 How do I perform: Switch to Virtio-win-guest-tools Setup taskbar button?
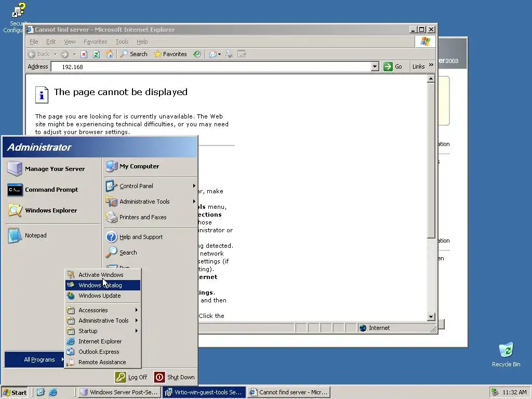point(204,393)
